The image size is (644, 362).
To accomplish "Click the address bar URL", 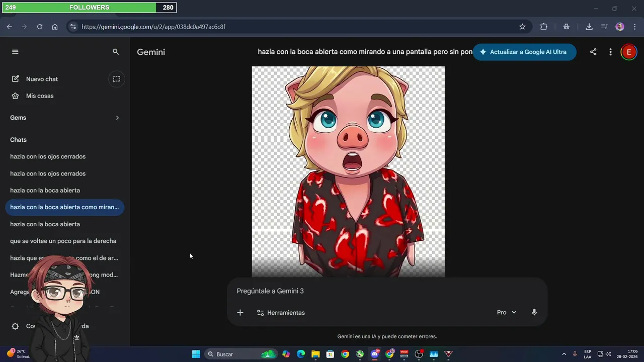I will coord(153,27).
